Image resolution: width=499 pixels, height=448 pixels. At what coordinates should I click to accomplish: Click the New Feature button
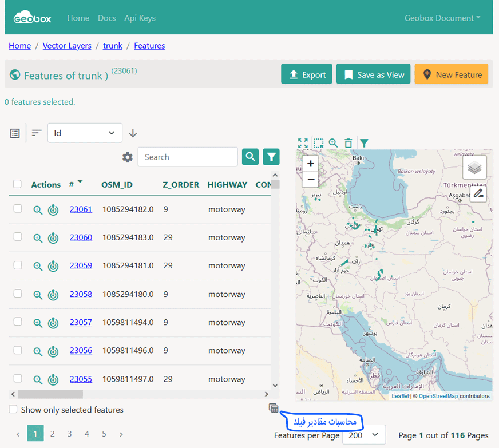(451, 74)
